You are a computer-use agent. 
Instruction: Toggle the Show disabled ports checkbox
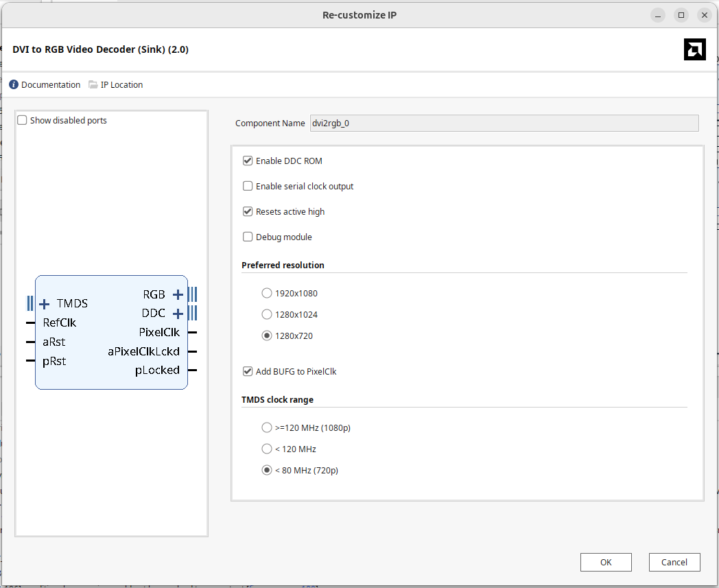pos(23,121)
